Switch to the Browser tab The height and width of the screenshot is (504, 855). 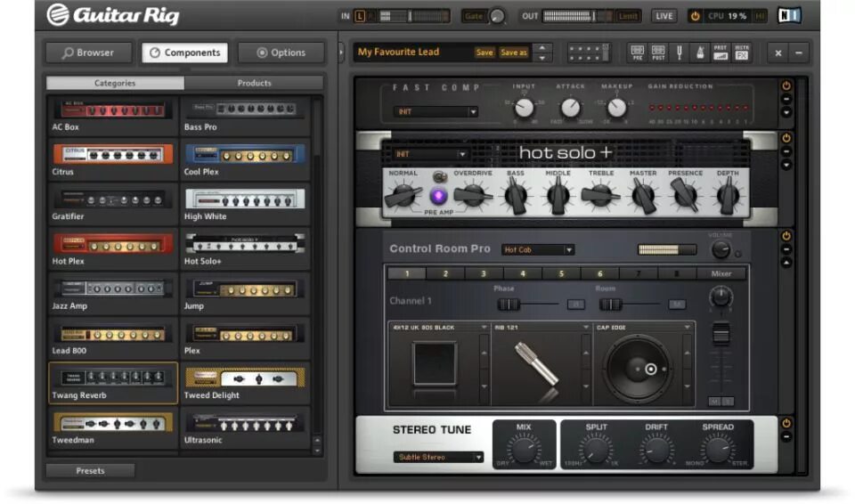click(88, 53)
